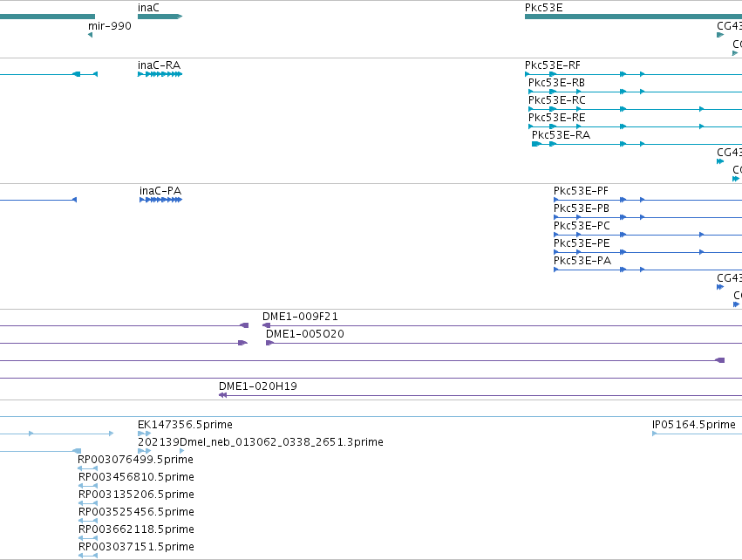Screen dimensions: 742x560
Task: Select protein Pkc53E-PF
Action: tap(581, 191)
